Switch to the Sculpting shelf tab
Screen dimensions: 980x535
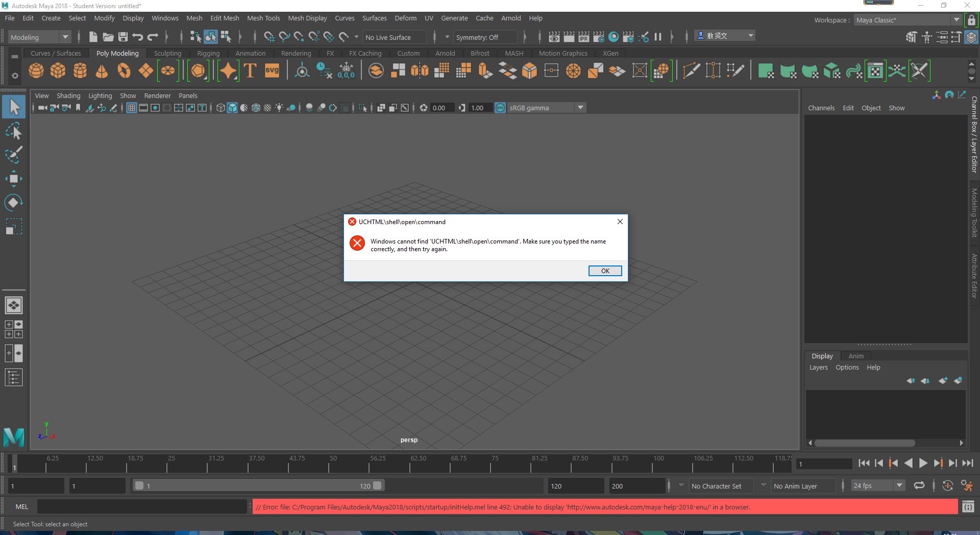pyautogui.click(x=167, y=53)
